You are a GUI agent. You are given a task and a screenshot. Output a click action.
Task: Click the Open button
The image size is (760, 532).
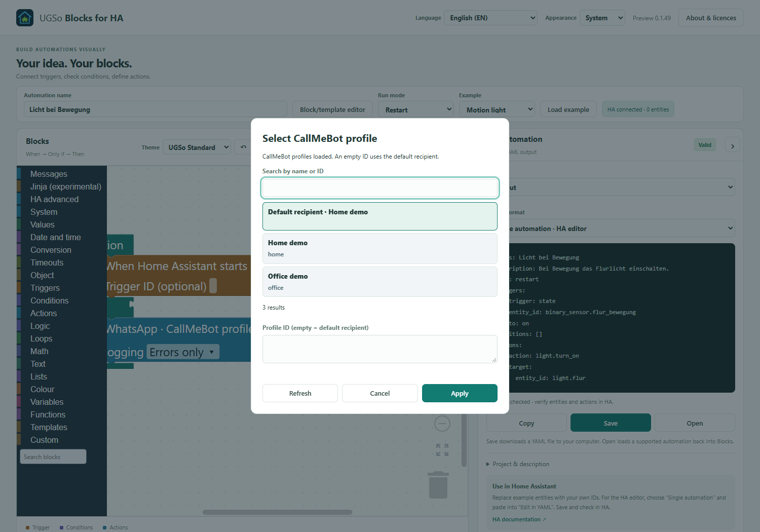[695, 423]
